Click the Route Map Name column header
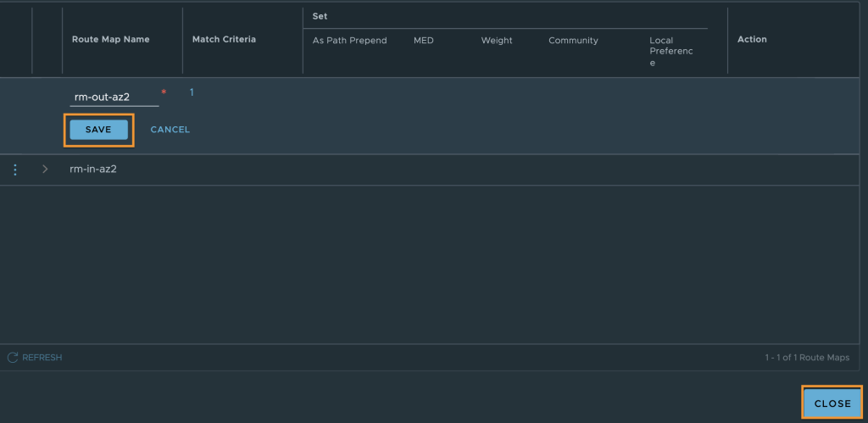This screenshot has width=868, height=423. click(x=111, y=39)
